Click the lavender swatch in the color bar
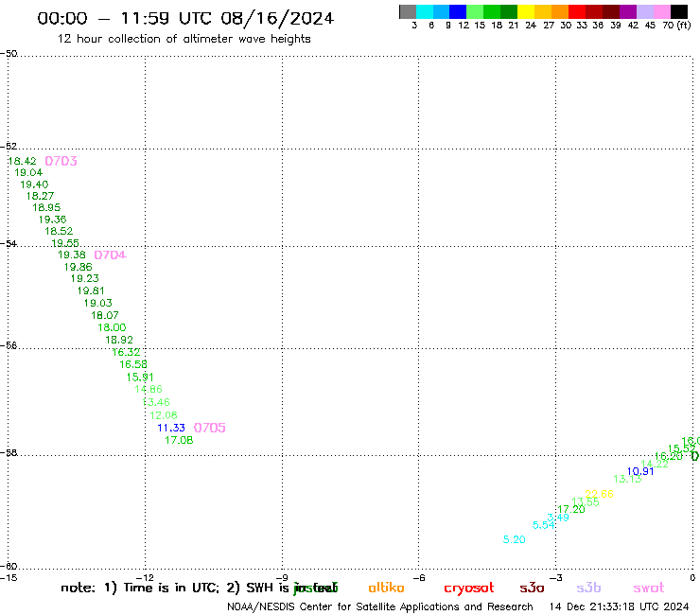Viewport: 700px width, 615px height. click(644, 11)
